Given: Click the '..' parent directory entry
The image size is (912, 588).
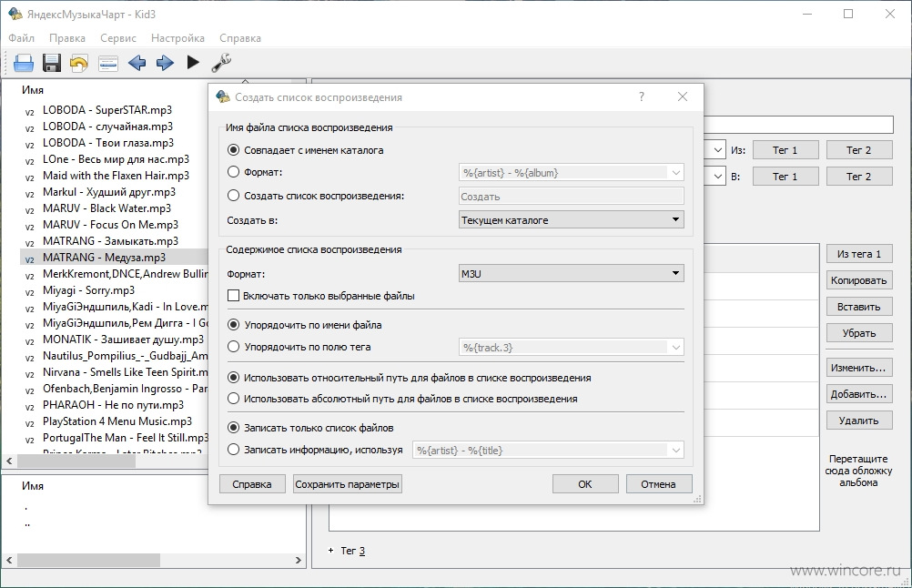Looking at the screenshot, I should tap(28, 523).
